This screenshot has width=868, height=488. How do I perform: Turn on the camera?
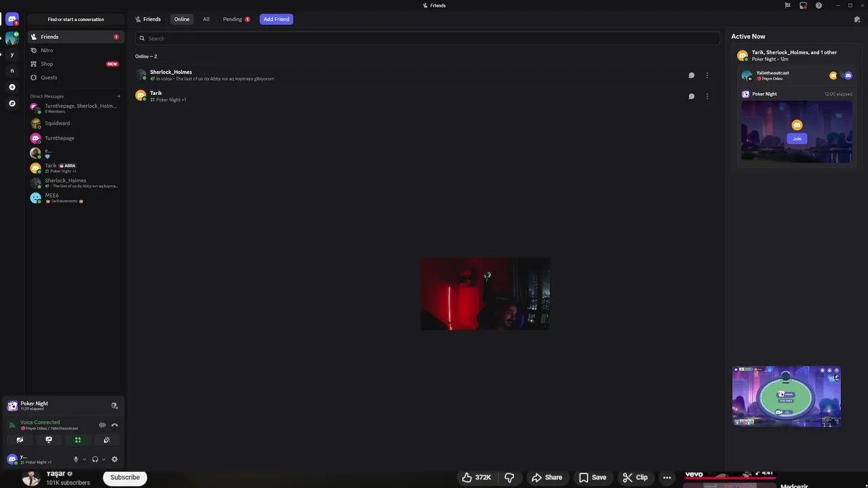pyautogui.click(x=20, y=440)
